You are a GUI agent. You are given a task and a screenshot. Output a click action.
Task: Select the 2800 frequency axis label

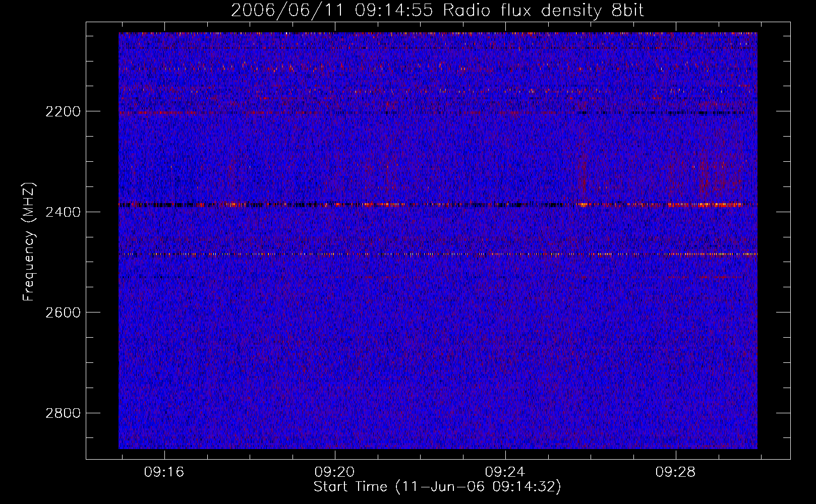[x=63, y=413]
